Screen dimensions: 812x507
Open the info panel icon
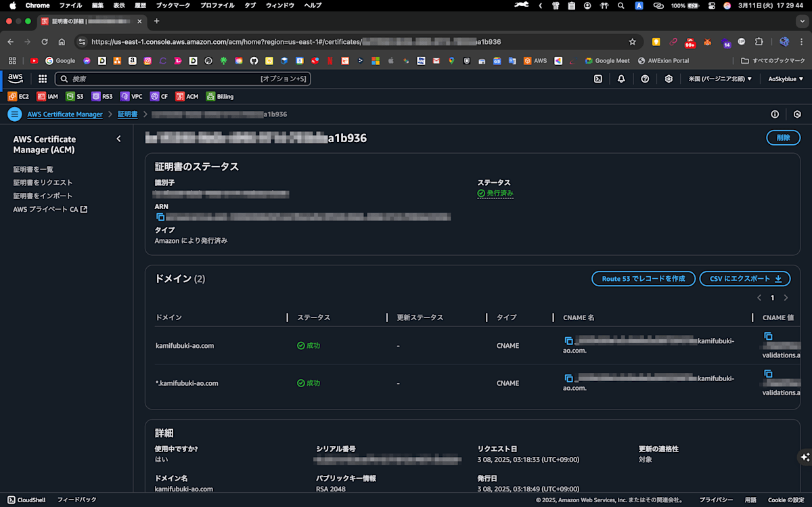pos(775,114)
